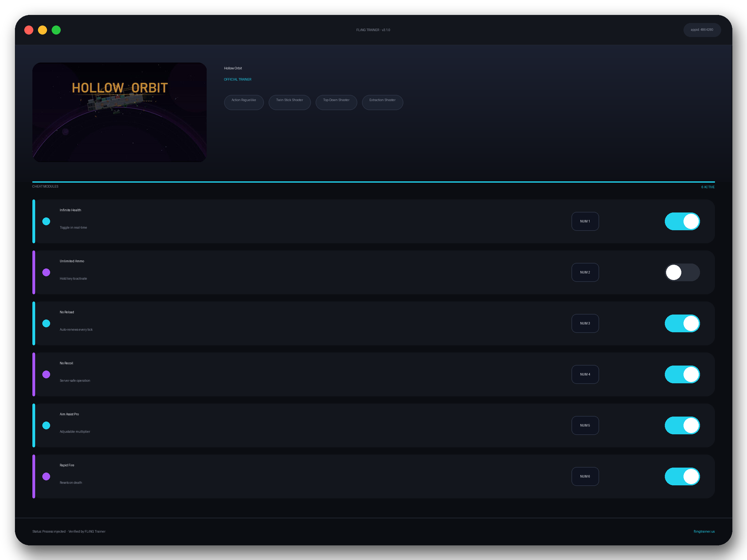This screenshot has width=747, height=560.
Task: Click the cyan status dot for Infinite Health
Action: 46,222
